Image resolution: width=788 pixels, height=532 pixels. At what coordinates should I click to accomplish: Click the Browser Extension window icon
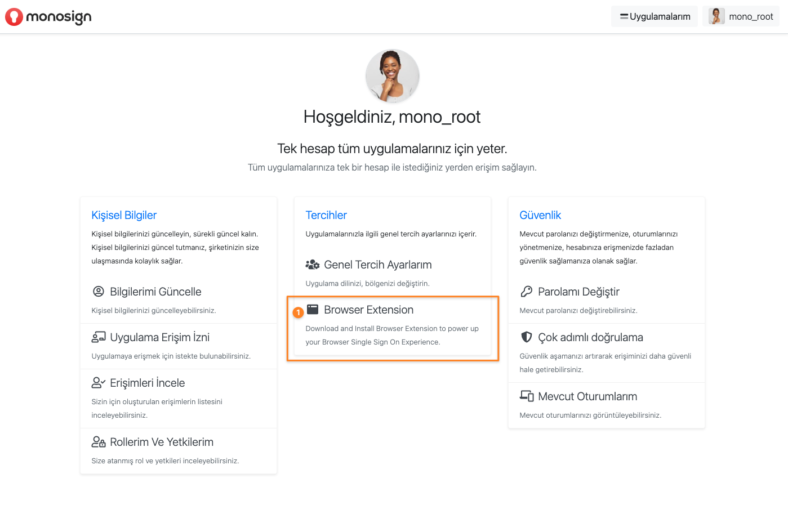313,310
